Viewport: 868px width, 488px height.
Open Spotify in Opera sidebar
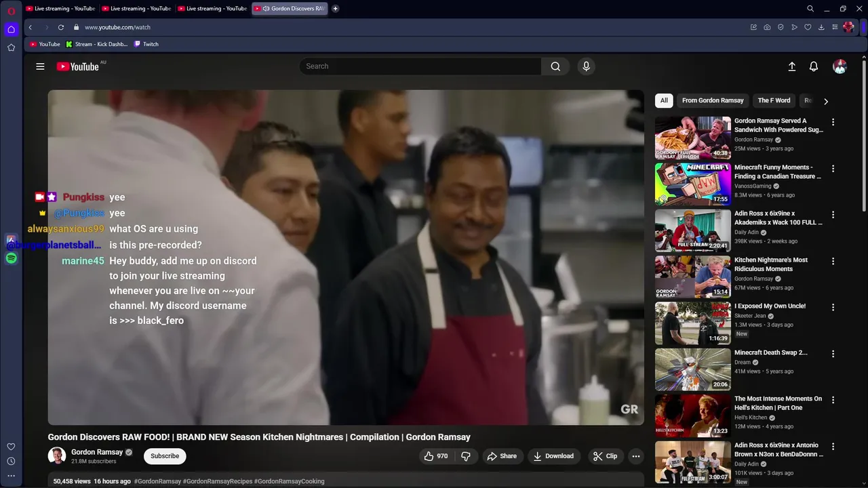tap(11, 258)
